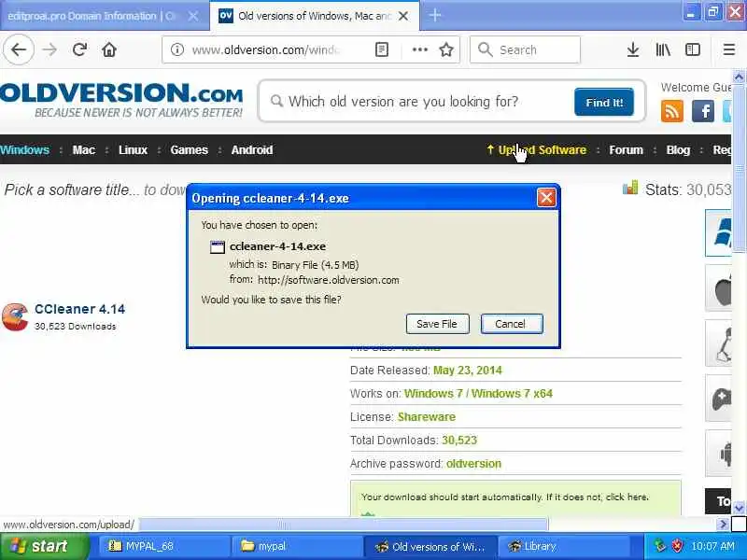The image size is (747, 560).
Task: Open the Linux navigation menu item
Action: tap(133, 150)
